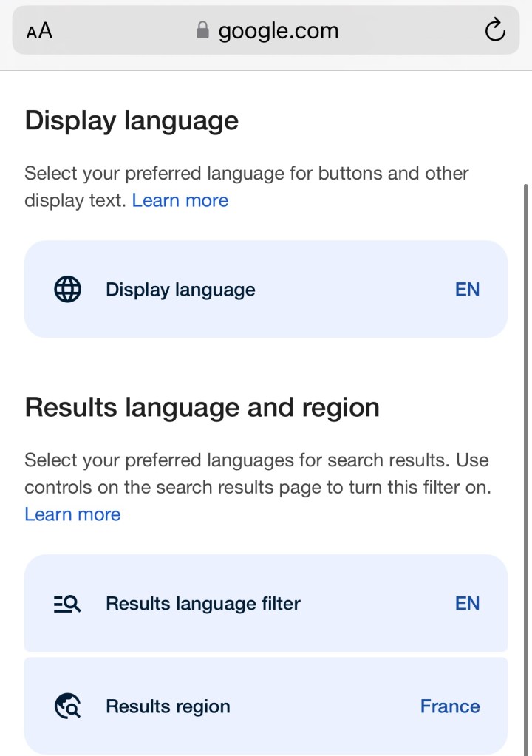Viewport: 532px width, 756px height.
Task: Click the padlock icon beside google.com
Action: coord(202,30)
